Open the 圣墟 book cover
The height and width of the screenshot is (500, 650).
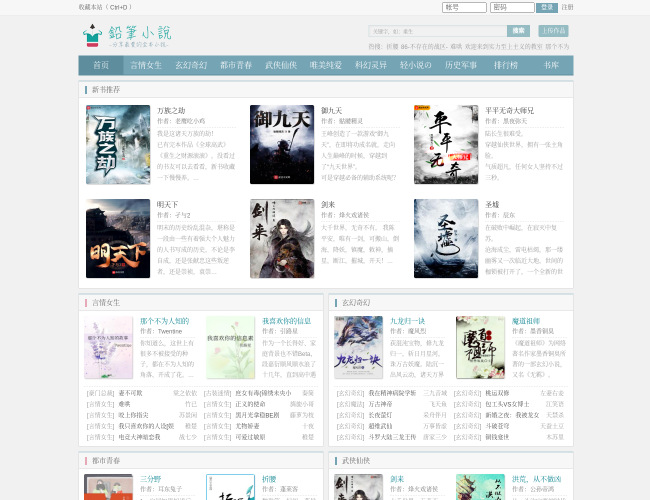(446, 238)
